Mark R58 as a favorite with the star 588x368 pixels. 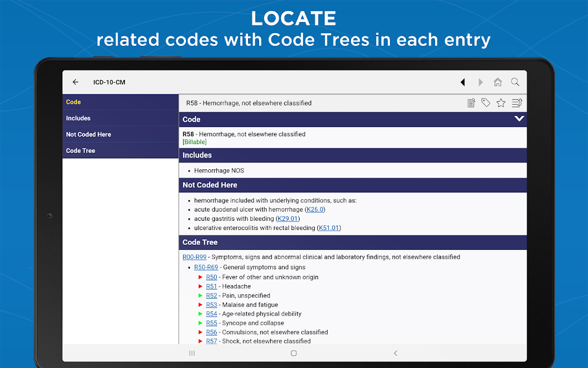501,103
